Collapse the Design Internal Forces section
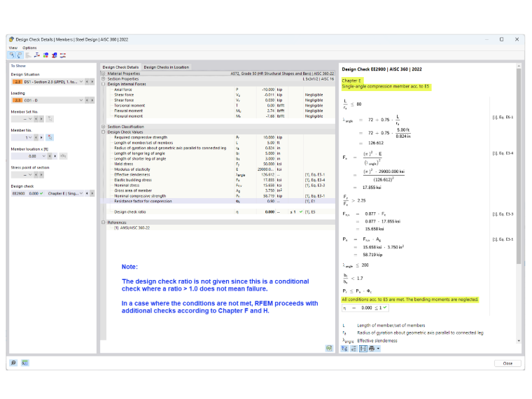This screenshot has width=532, height=399. pos(103,84)
